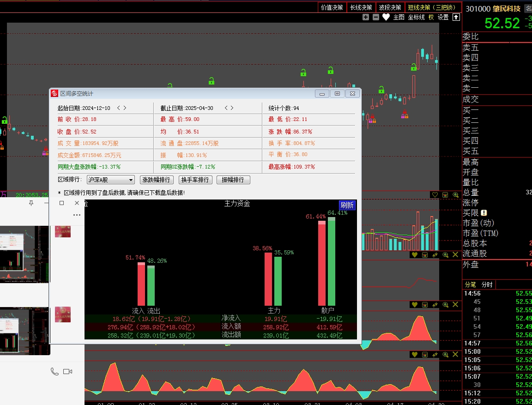
Task: Close sub-panel with X below volume chart
Action: click(455, 254)
